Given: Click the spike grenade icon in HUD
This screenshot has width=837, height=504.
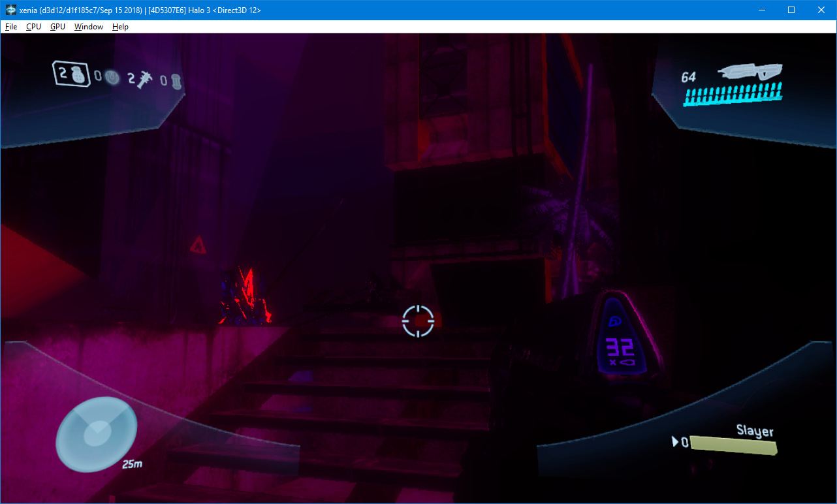Looking at the screenshot, I should tap(144, 80).
